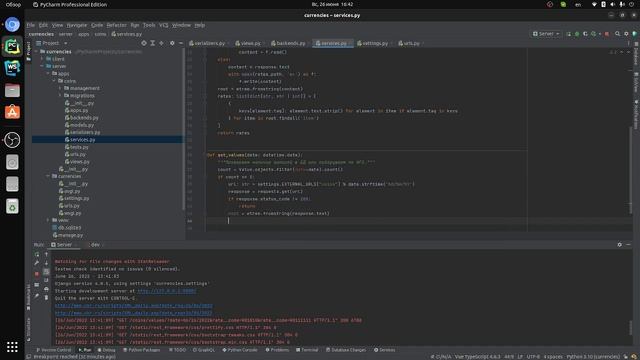
Task: Open the Terminal tool window
Action: (x=307, y=350)
